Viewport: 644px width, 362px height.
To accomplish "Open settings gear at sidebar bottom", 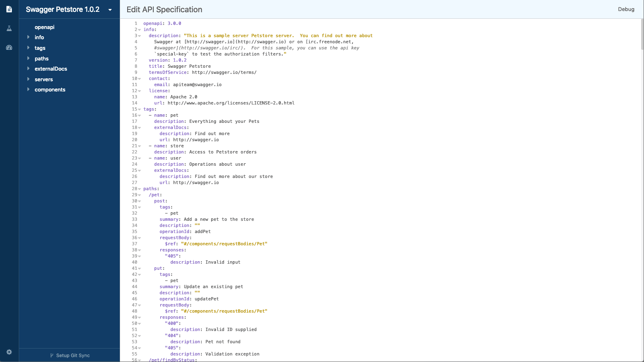I will [x=9, y=352].
